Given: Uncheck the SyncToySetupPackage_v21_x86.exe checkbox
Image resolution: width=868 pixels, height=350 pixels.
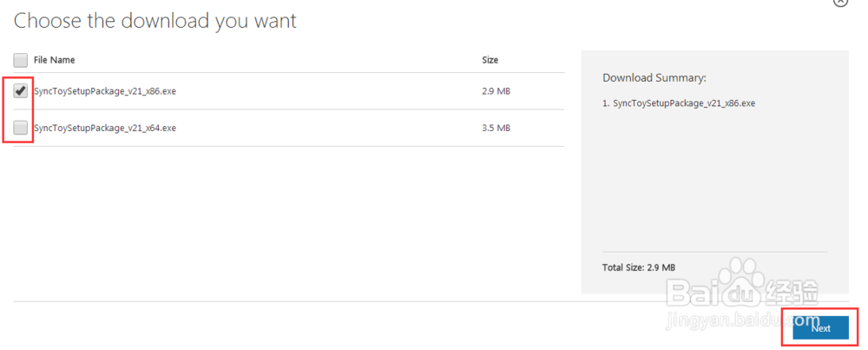Looking at the screenshot, I should (20, 91).
